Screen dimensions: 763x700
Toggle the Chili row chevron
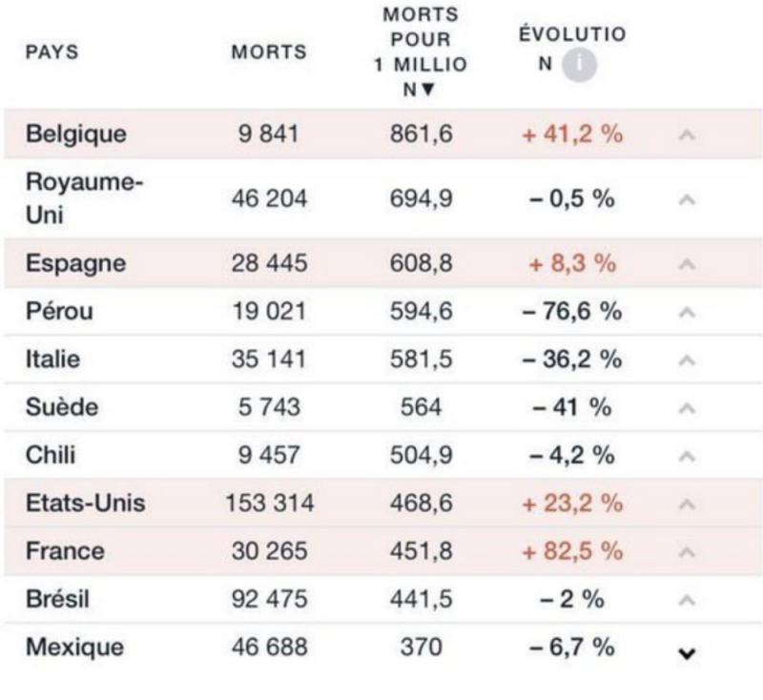click(686, 456)
